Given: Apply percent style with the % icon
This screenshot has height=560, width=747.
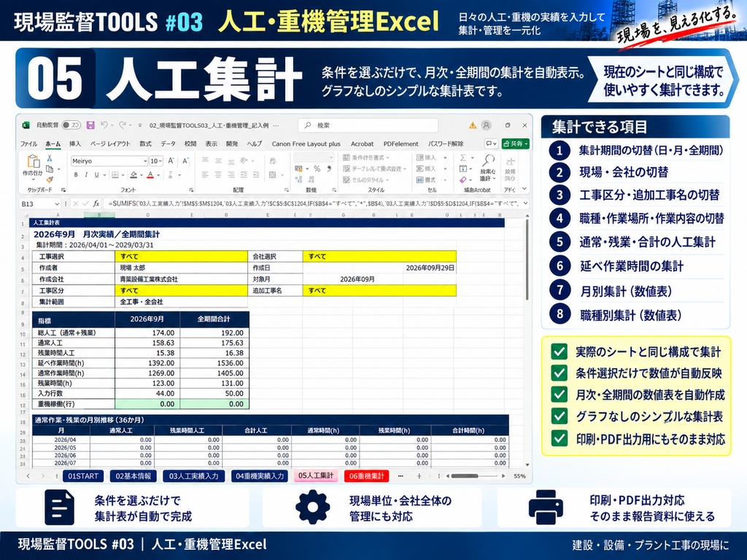Looking at the screenshot, I should pyautogui.click(x=317, y=168).
